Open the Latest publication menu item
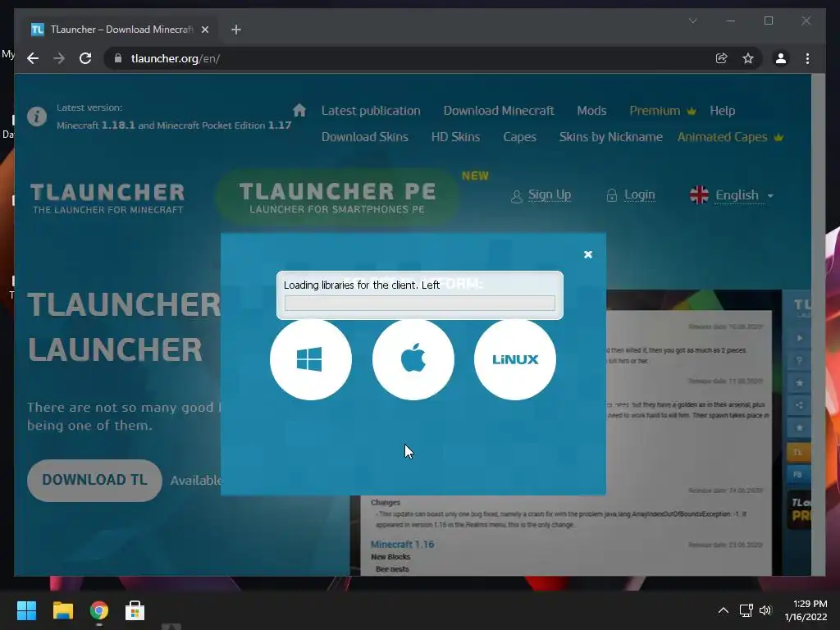Image resolution: width=840 pixels, height=630 pixels. pyautogui.click(x=371, y=111)
